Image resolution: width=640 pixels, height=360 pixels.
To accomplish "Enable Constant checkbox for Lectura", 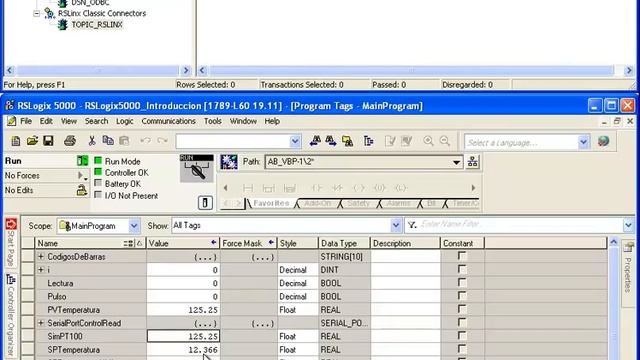I will pyautogui.click(x=462, y=282).
